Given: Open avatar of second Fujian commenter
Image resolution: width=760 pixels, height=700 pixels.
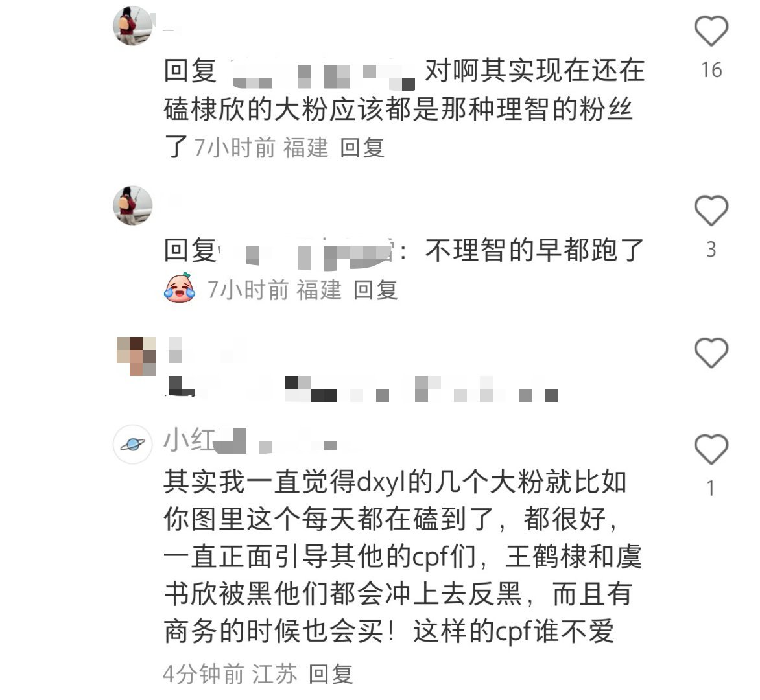Looking at the screenshot, I should [133, 205].
